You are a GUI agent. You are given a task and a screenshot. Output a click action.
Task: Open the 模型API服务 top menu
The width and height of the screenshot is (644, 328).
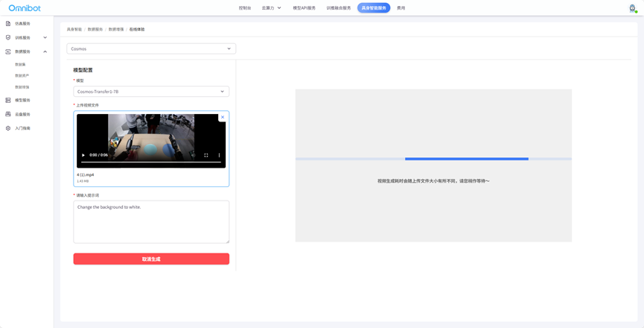pyautogui.click(x=305, y=7)
